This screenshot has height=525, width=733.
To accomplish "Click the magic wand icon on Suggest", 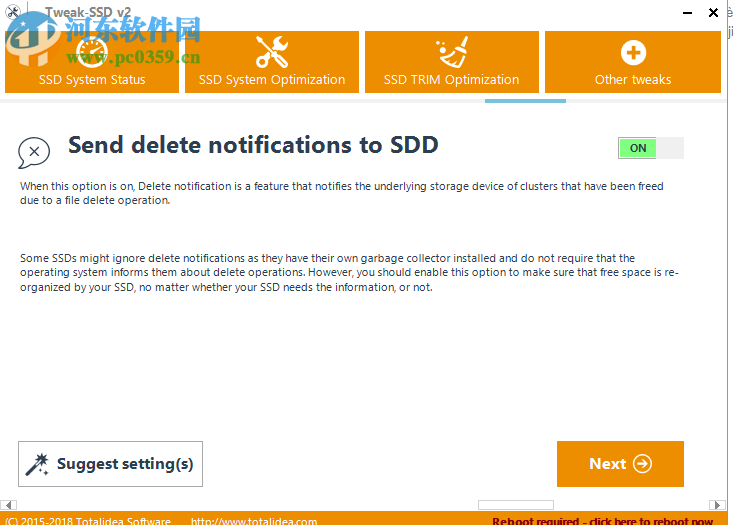I will point(37,464).
